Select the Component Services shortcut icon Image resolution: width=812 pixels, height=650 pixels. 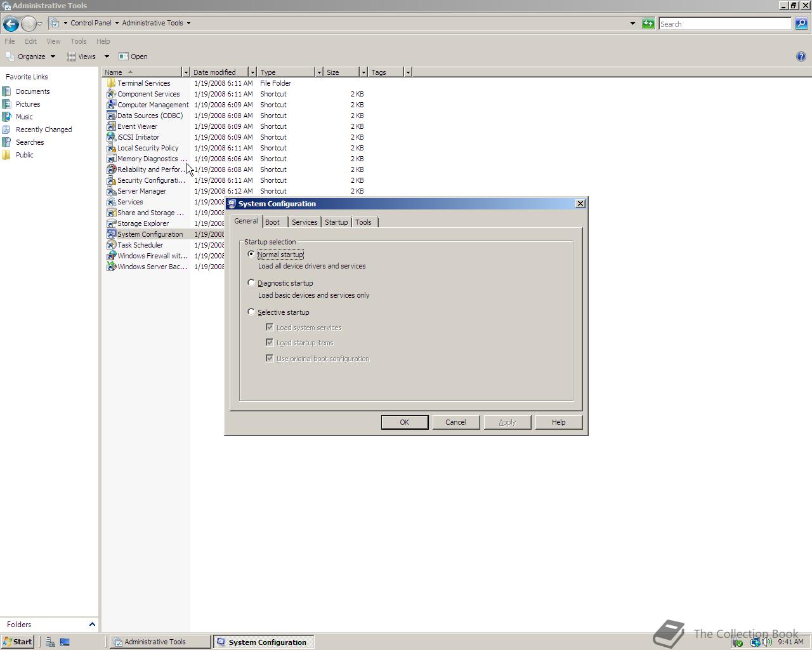pos(111,94)
